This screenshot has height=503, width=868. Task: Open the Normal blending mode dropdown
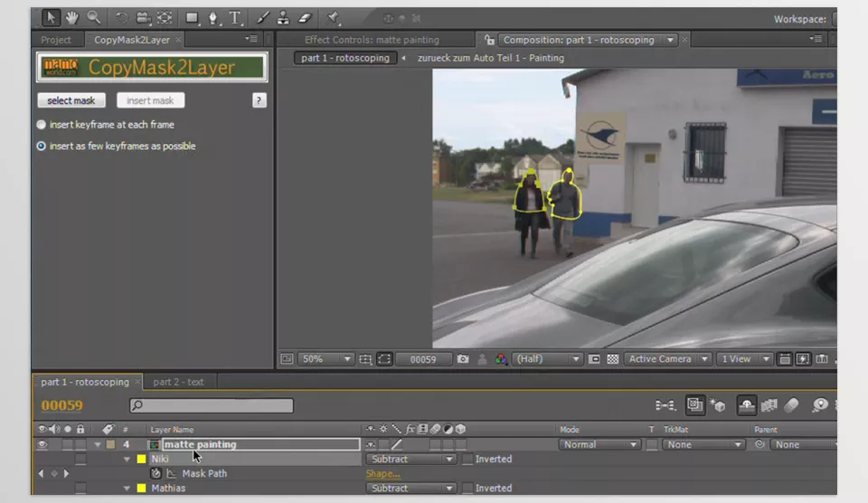[x=599, y=445]
